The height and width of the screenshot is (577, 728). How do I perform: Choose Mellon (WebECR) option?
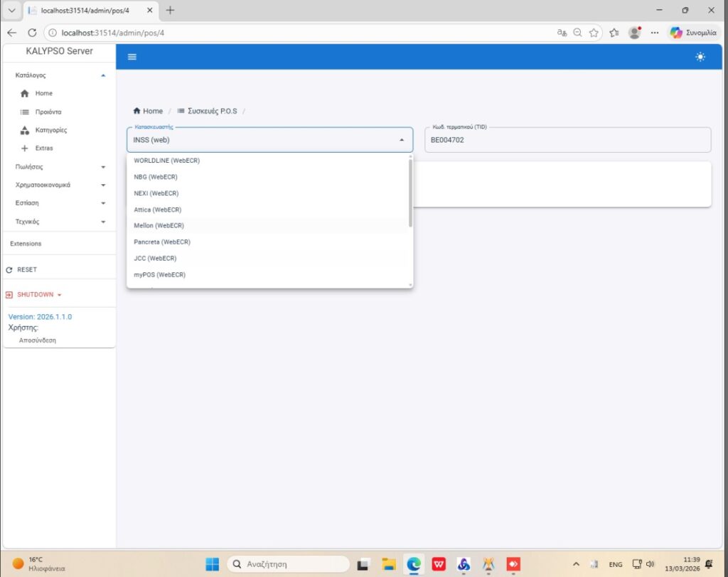[x=159, y=225]
